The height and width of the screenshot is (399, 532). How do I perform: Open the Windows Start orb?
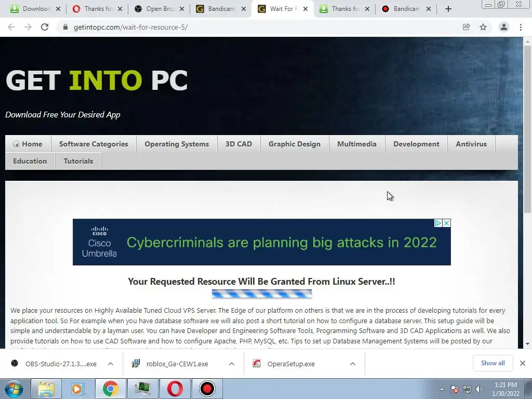(14, 389)
